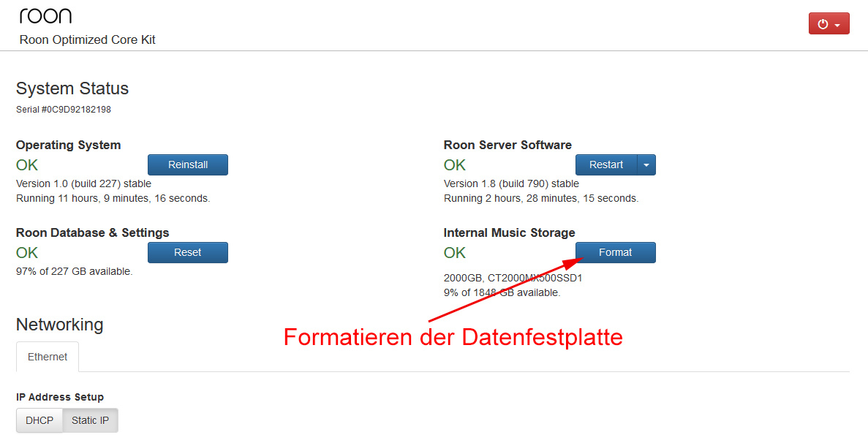Click the red Formatieren der Datenfestplatte annotation
Screen dimensions: 868x443
click(x=453, y=337)
